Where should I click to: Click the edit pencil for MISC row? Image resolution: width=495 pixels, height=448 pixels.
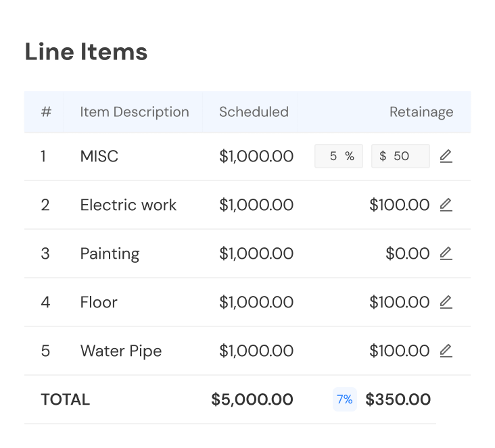coord(446,156)
